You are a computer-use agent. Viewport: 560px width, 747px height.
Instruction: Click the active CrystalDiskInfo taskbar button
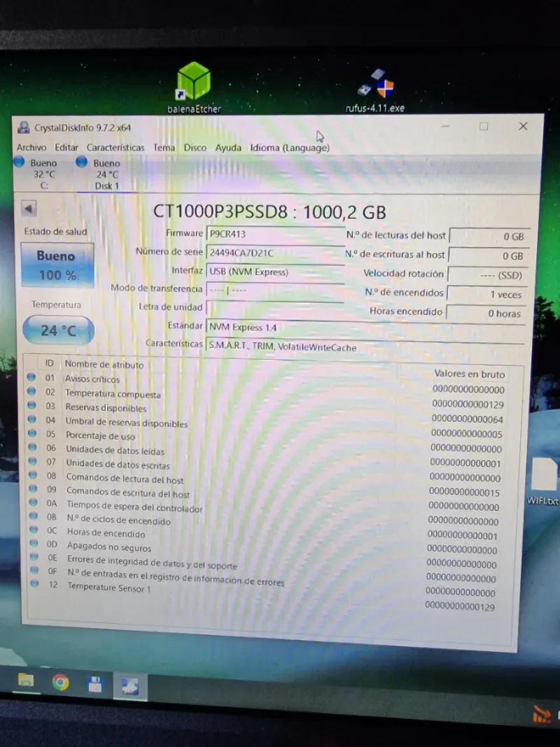click(x=130, y=687)
